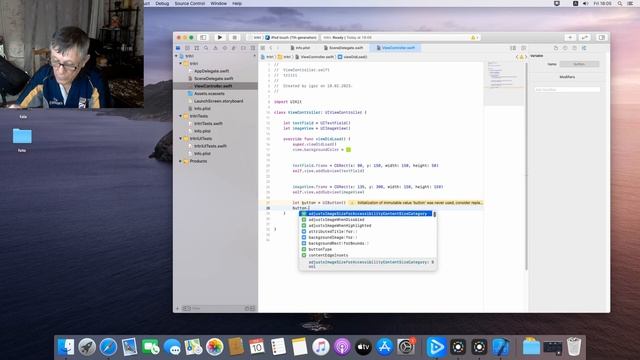Click viewDidLoad() in the jump bar

tap(353, 57)
